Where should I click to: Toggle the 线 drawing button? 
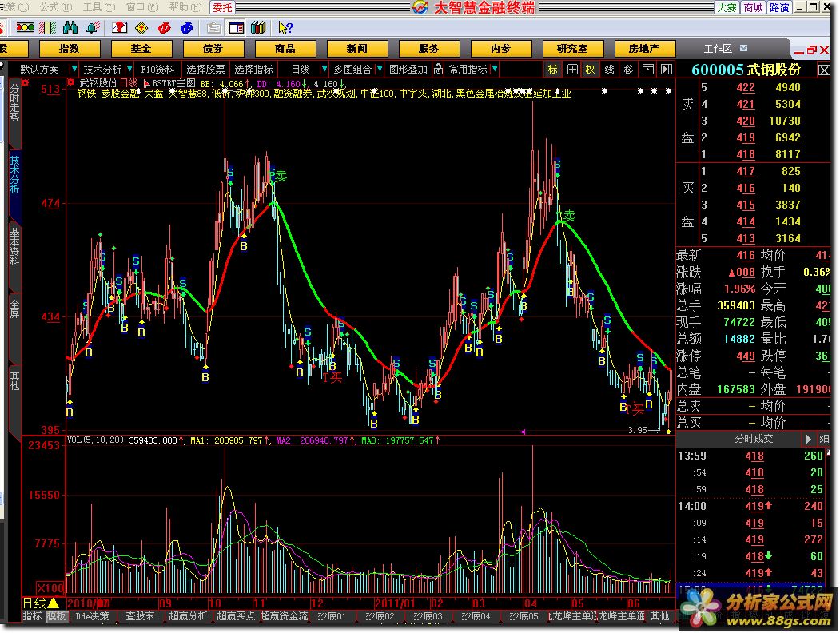(x=610, y=69)
